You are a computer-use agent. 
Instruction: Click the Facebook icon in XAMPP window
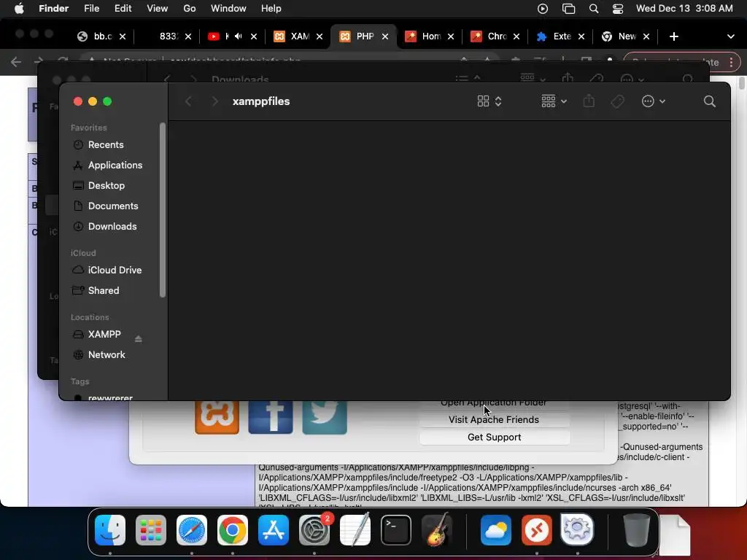click(x=271, y=418)
